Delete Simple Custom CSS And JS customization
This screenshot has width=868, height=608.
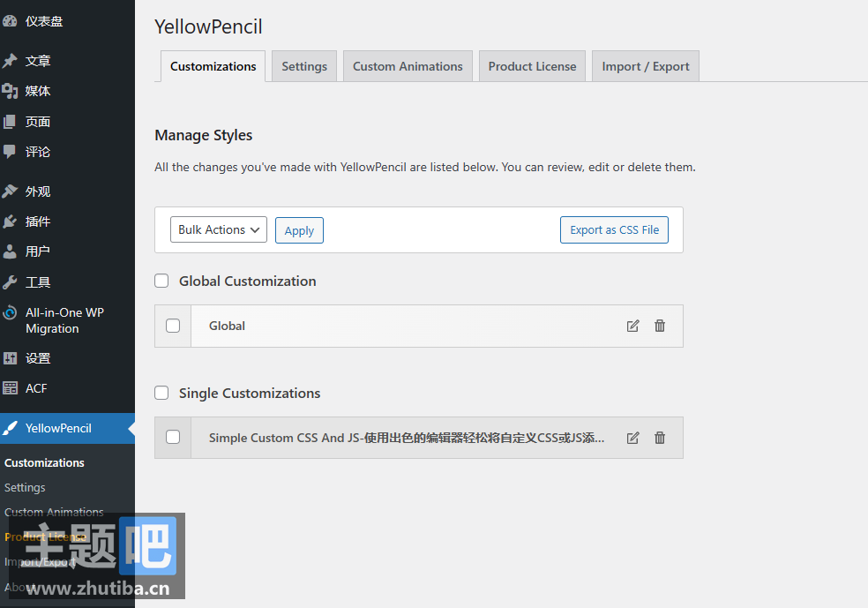pyautogui.click(x=660, y=438)
